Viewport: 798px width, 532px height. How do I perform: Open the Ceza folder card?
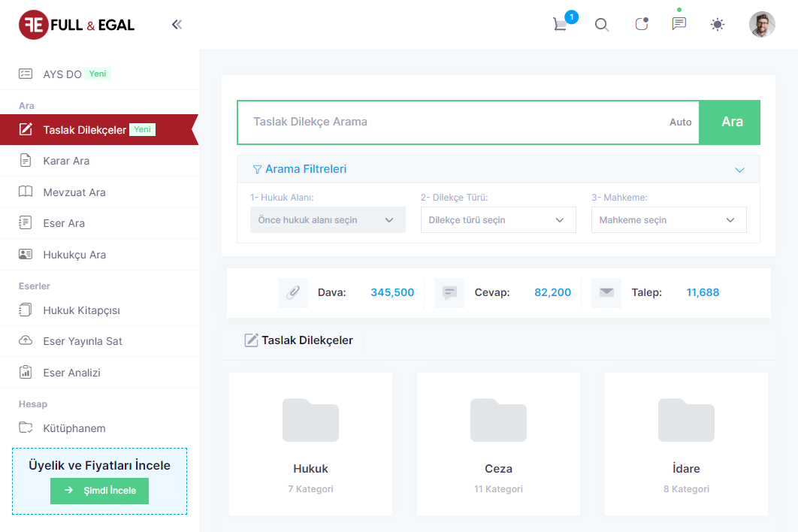(498, 444)
